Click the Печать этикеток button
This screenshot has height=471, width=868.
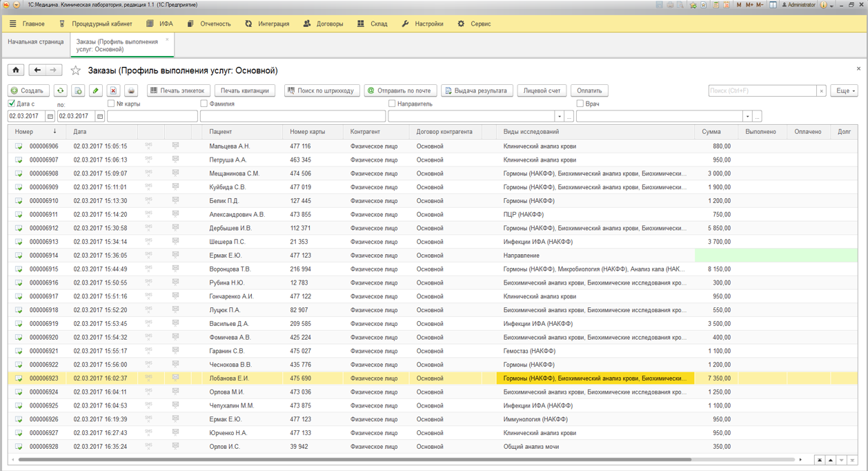(x=179, y=90)
